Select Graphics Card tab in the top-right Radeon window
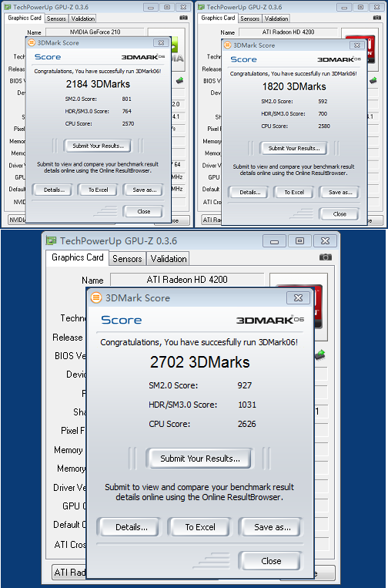Viewport: 388px width, 588px height. (219, 18)
